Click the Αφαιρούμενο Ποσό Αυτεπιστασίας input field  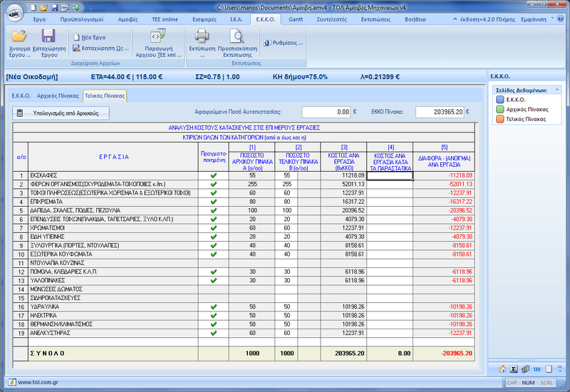(326, 112)
